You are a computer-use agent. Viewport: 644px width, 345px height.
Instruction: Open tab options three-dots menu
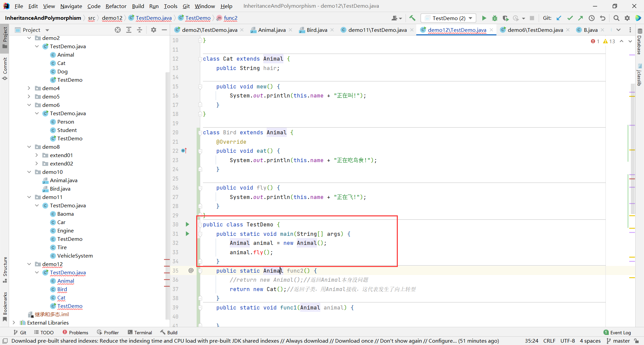click(630, 30)
